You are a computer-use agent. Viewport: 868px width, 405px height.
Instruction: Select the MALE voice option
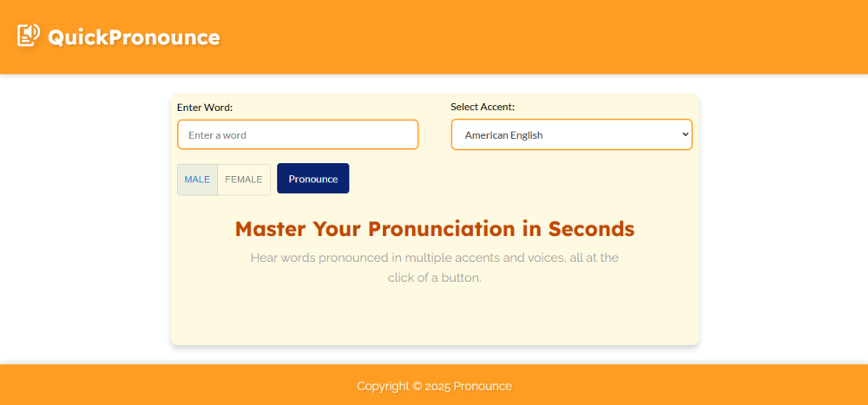pyautogui.click(x=197, y=180)
